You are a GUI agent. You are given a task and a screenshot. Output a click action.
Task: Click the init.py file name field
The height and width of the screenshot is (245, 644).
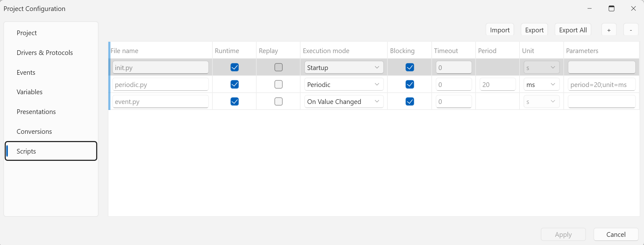click(x=161, y=68)
